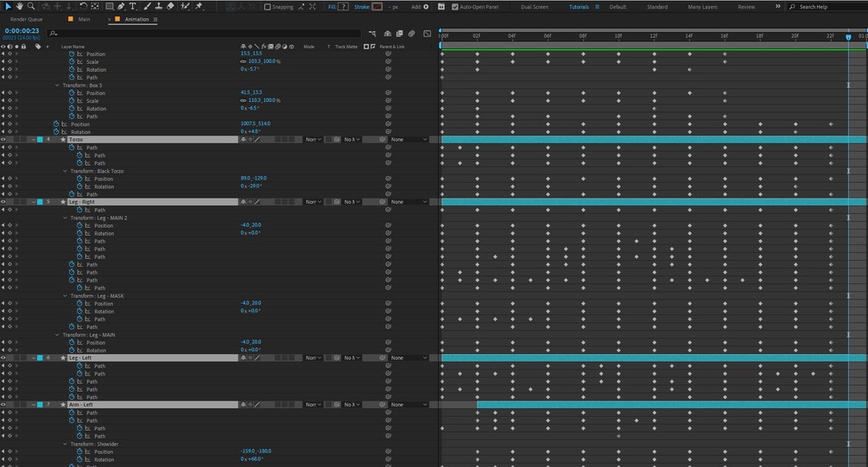This screenshot has height=467, width=868.
Task: Hide the Torzo layer eye toggle
Action: [3, 140]
